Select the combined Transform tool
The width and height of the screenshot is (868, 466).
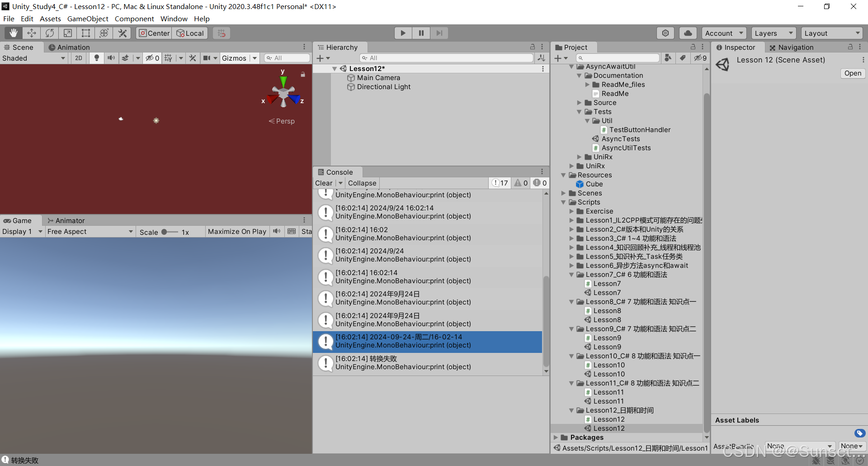[x=104, y=33]
